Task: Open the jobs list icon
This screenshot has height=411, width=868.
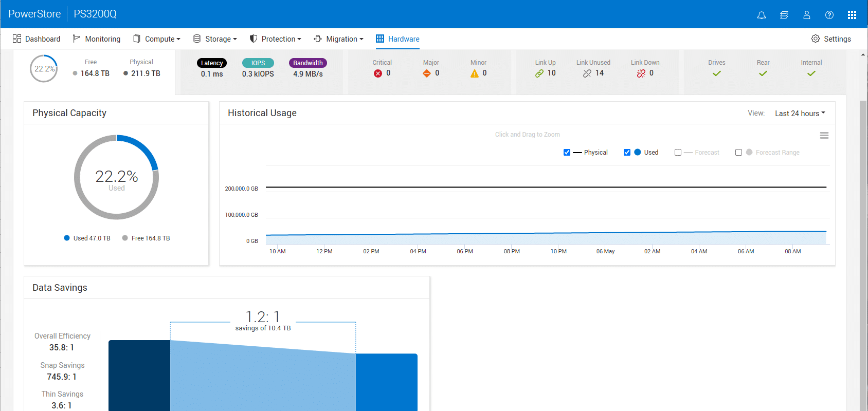Action: coord(784,15)
